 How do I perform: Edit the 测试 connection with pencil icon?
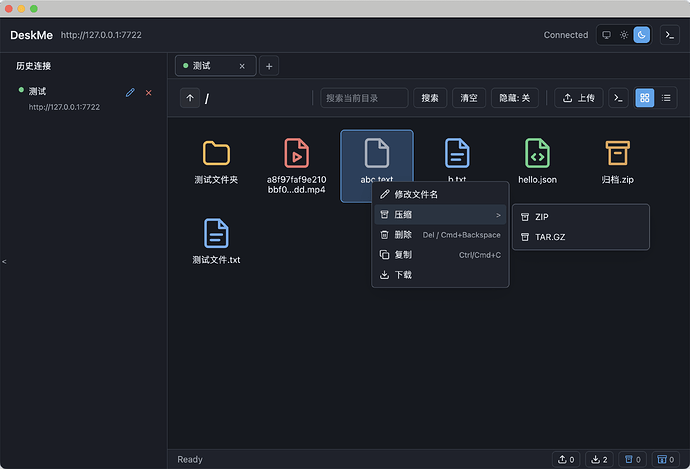(130, 92)
